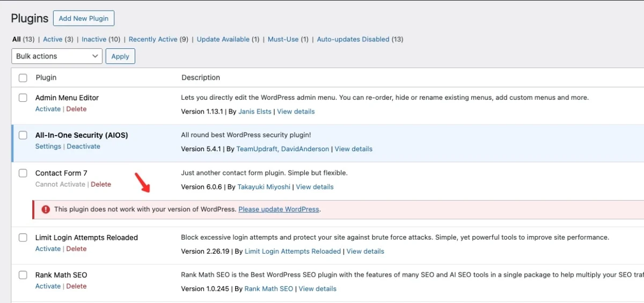Delete the Rank Math SEO plugin
The height and width of the screenshot is (303, 644).
coord(76,286)
